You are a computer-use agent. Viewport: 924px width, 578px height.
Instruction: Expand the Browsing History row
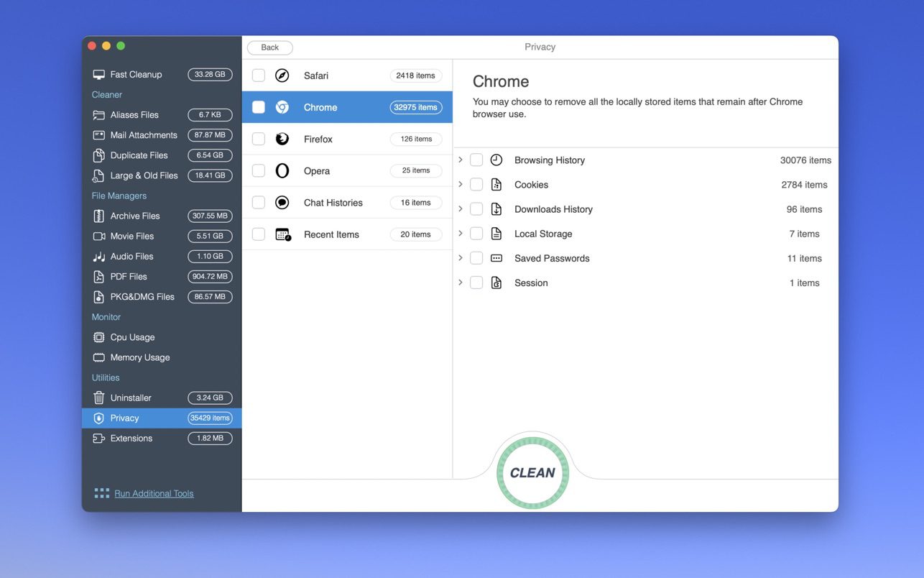[x=461, y=160]
